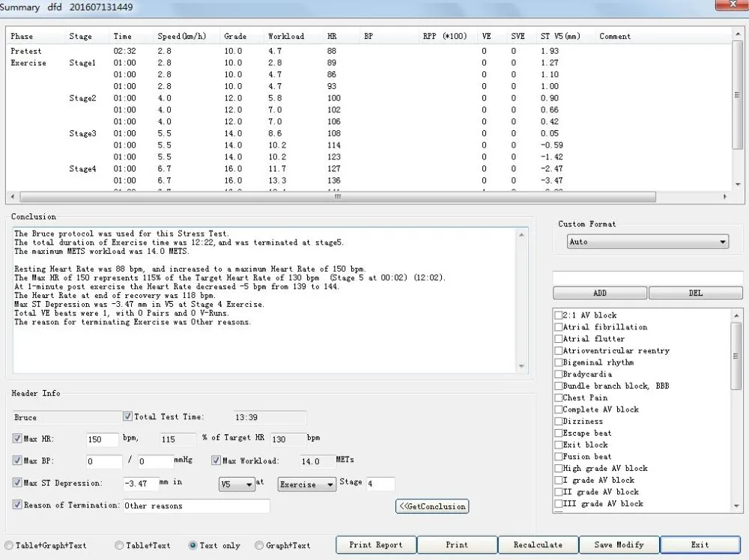This screenshot has height=560, width=749.
Task: Expand the V5 lead dropdown
Action: 237,484
